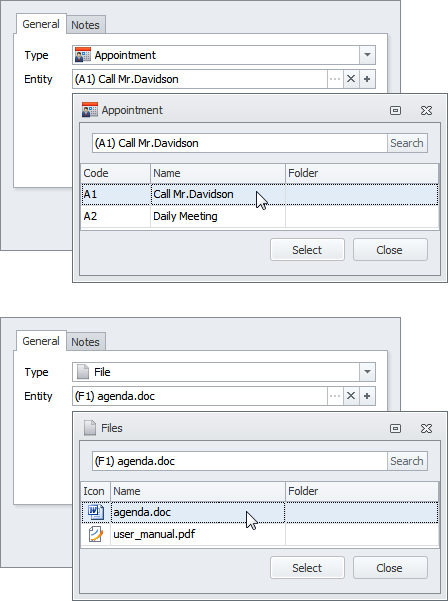
Task: Sort by the Code column header
Action: tap(115, 173)
